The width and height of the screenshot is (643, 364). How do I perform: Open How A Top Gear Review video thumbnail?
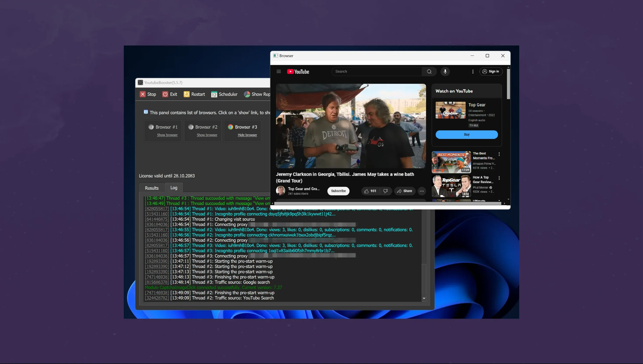click(451, 186)
